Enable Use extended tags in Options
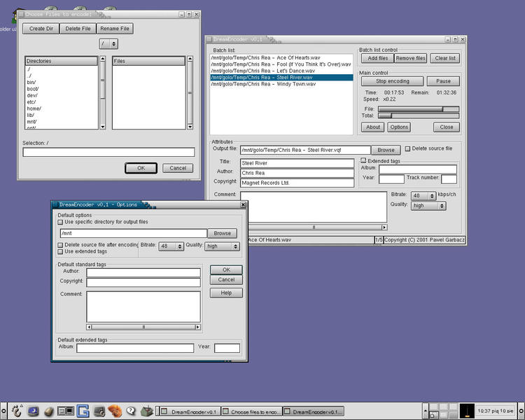 60,251
